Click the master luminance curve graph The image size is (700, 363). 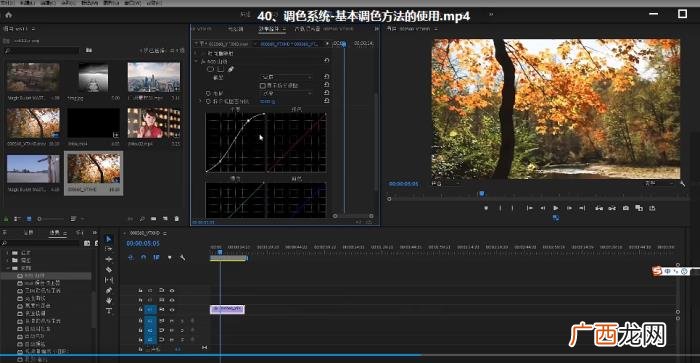tap(235, 142)
